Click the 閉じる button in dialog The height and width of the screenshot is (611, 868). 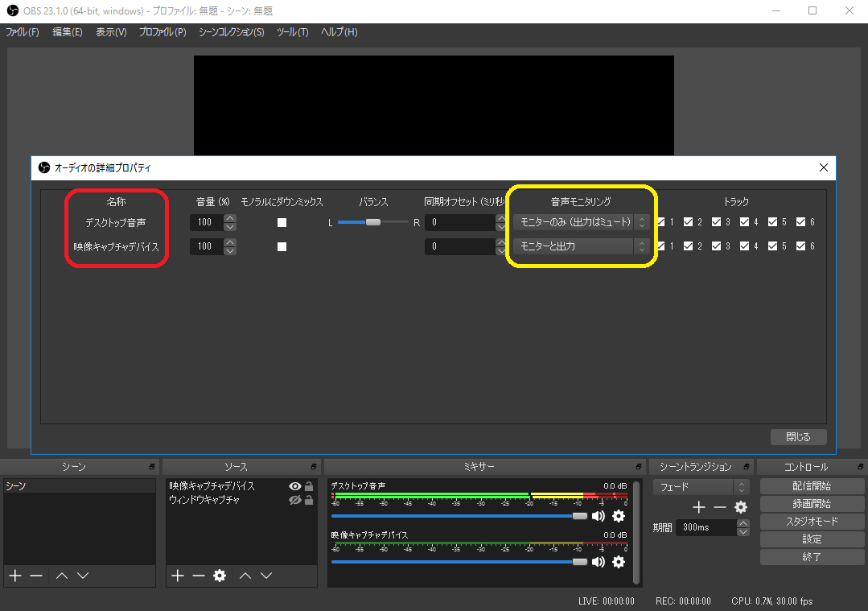pyautogui.click(x=798, y=436)
